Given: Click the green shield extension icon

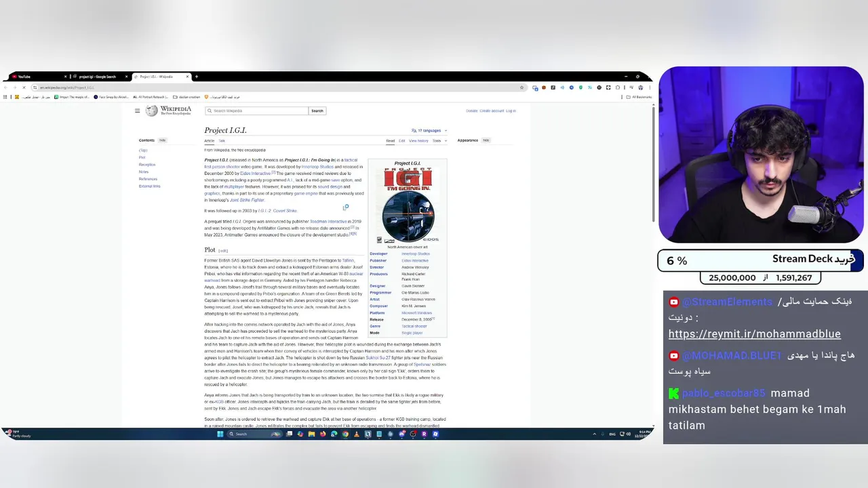Looking at the screenshot, I should (580, 87).
